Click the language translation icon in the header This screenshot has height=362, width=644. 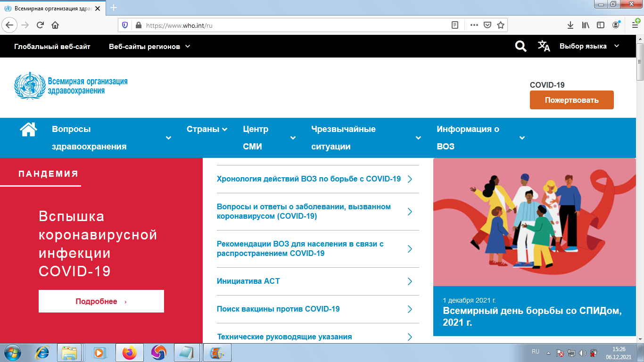544,46
